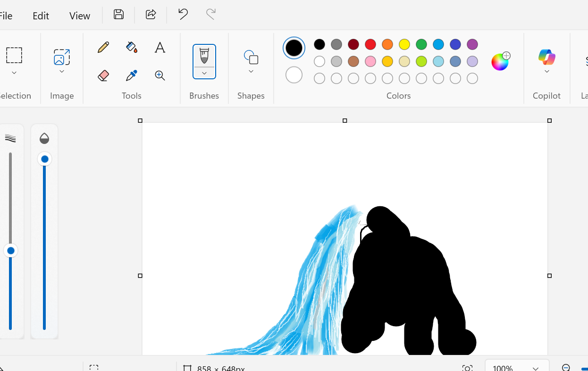The width and height of the screenshot is (588, 371).
Task: Select the Text tool
Action: coord(160,47)
